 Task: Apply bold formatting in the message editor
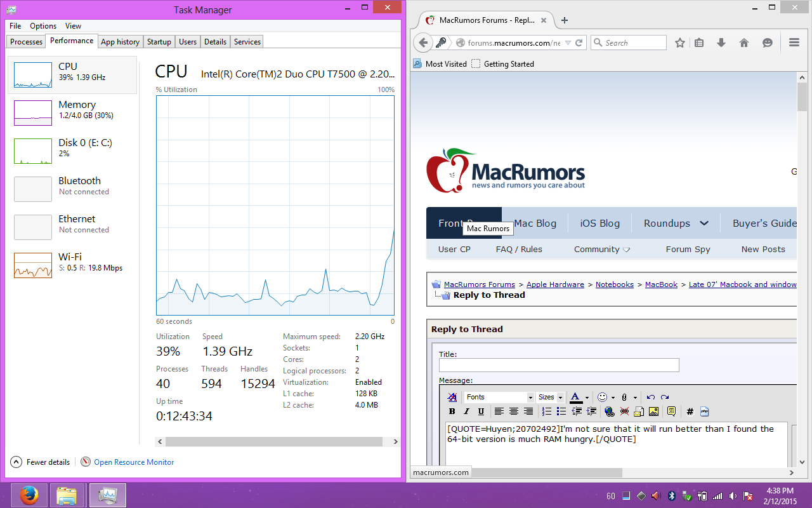pyautogui.click(x=452, y=411)
